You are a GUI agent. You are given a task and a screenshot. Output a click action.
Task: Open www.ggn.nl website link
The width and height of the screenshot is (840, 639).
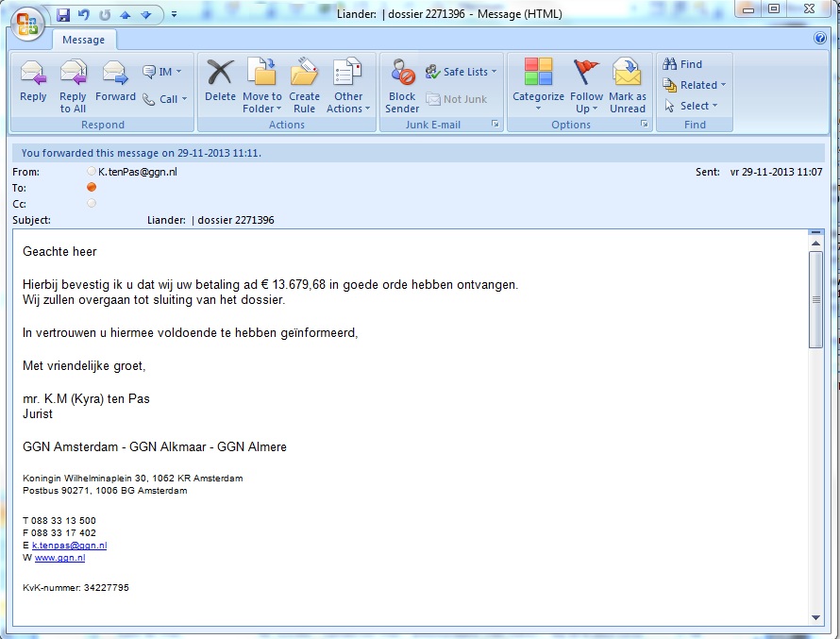pos(59,558)
